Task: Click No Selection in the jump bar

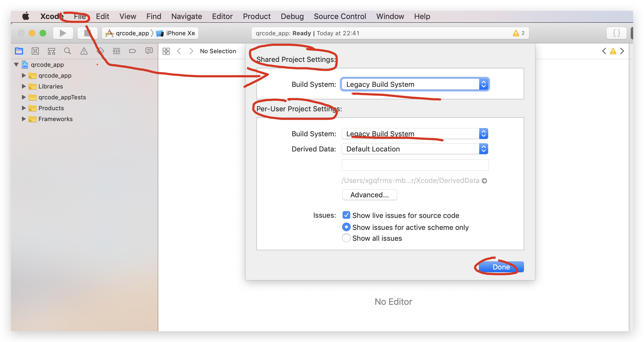Action: 218,51
